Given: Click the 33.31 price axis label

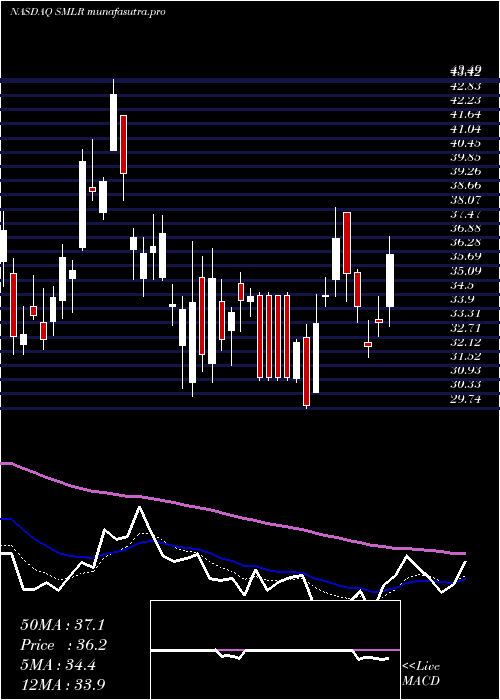Looking at the screenshot, I should (466, 314).
